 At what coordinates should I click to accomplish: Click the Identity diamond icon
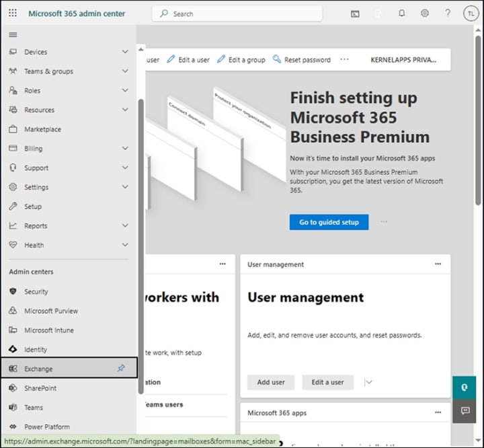click(13, 349)
